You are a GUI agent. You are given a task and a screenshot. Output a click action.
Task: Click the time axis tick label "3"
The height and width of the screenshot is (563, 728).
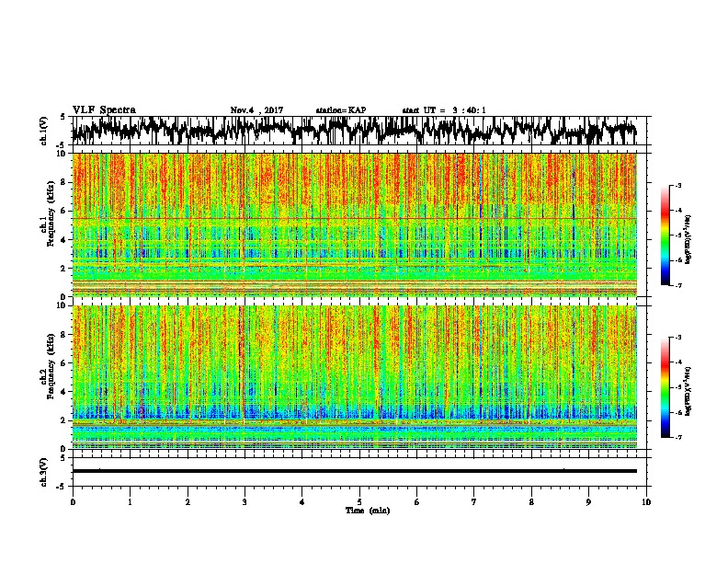[x=245, y=502]
